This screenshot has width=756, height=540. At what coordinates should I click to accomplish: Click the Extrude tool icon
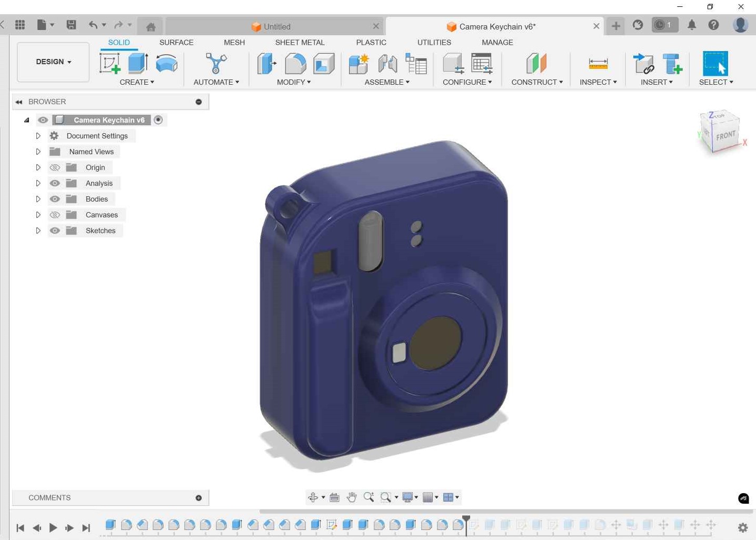click(138, 63)
